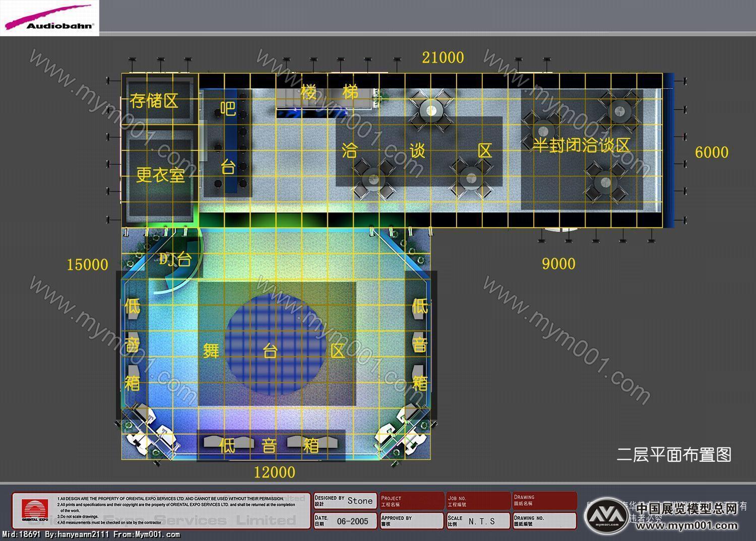Click the Oriental Expo red logo

(35, 510)
